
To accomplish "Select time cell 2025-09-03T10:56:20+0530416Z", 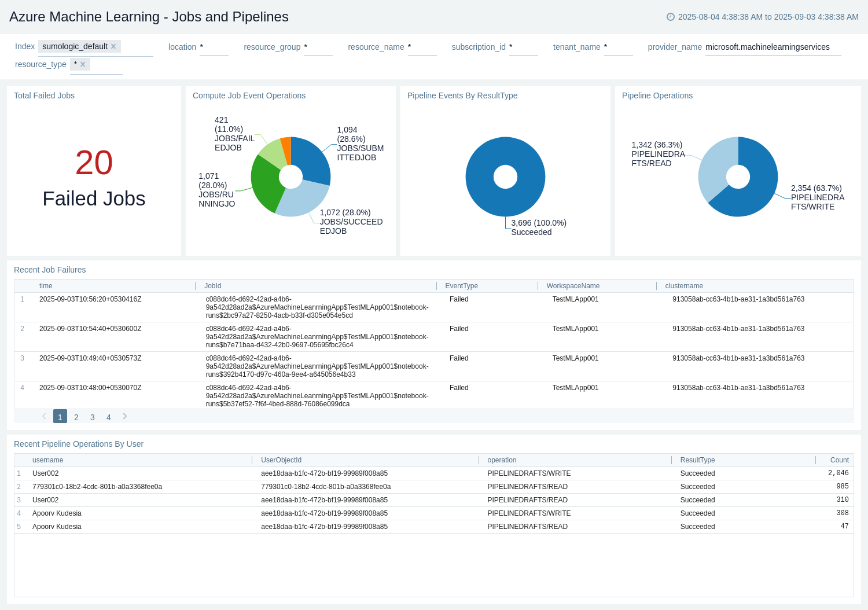I will (x=90, y=299).
